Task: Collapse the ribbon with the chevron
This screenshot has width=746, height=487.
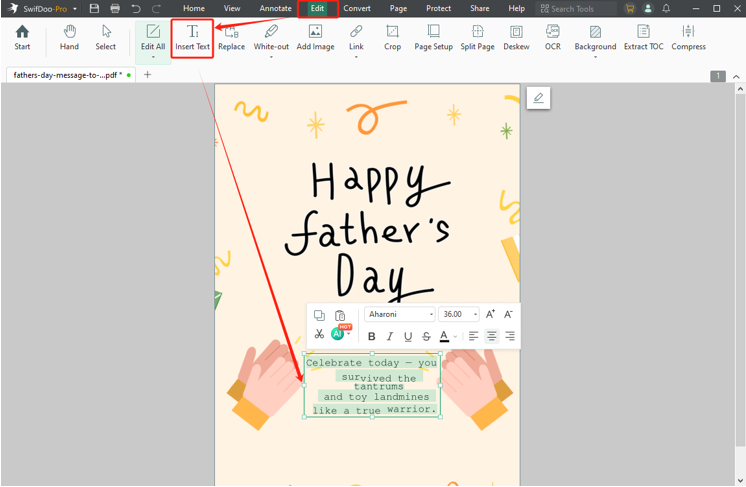Action: click(x=736, y=76)
